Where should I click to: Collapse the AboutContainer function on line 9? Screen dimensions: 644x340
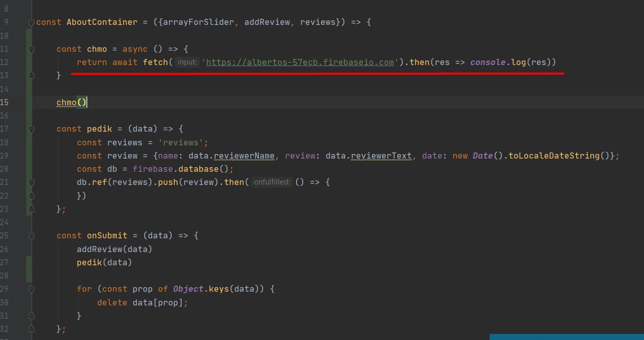(31, 22)
